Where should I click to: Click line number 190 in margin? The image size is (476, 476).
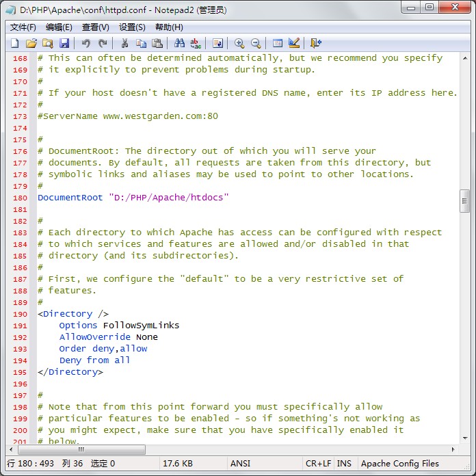(x=20, y=314)
